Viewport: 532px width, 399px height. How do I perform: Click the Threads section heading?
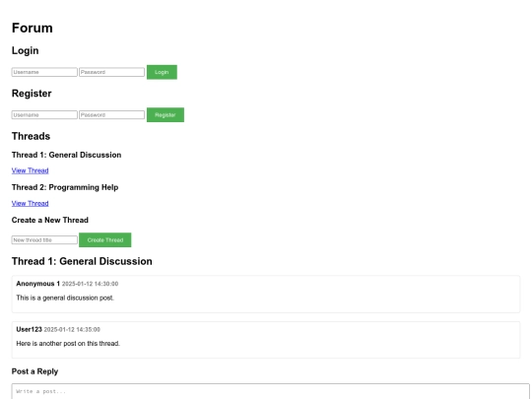31,136
